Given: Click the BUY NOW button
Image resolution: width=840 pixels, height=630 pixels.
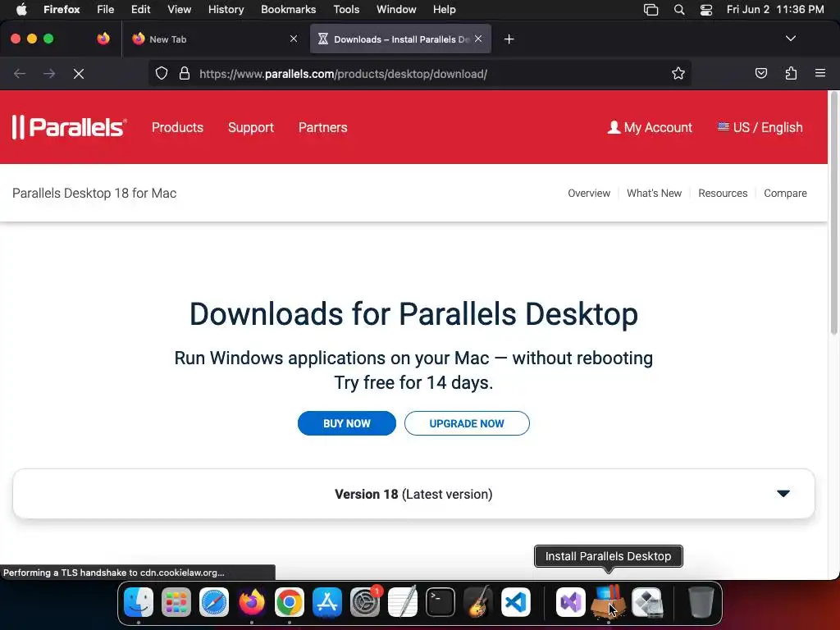Looking at the screenshot, I should 347,423.
